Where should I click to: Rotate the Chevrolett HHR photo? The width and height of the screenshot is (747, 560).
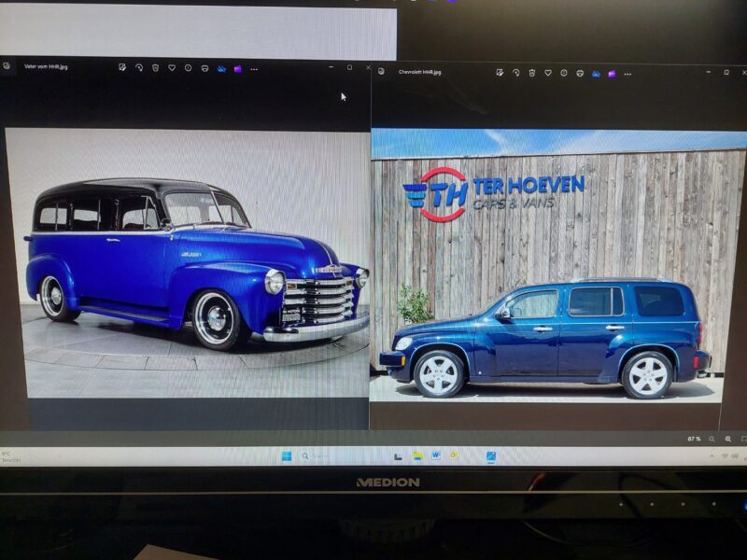point(516,73)
